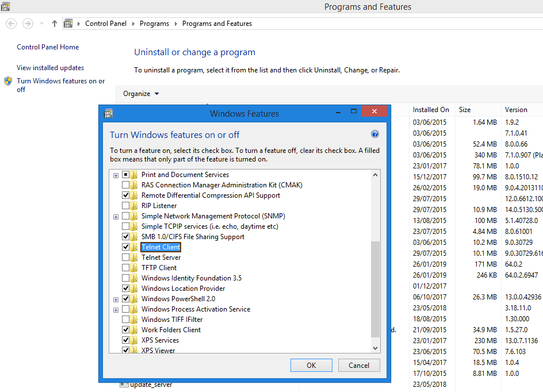Click the Programs and Features window icon
The image size is (543, 392).
pos(6,6)
